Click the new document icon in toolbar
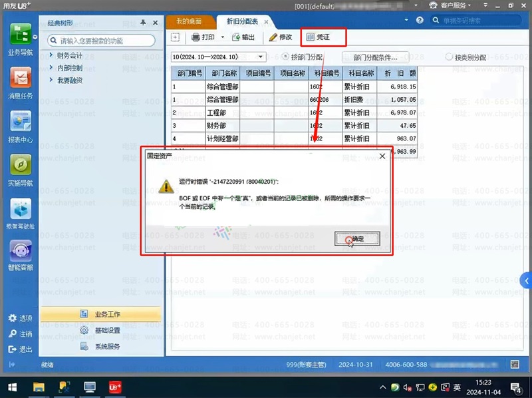Viewport: 532px width, 398px height. (x=175, y=37)
